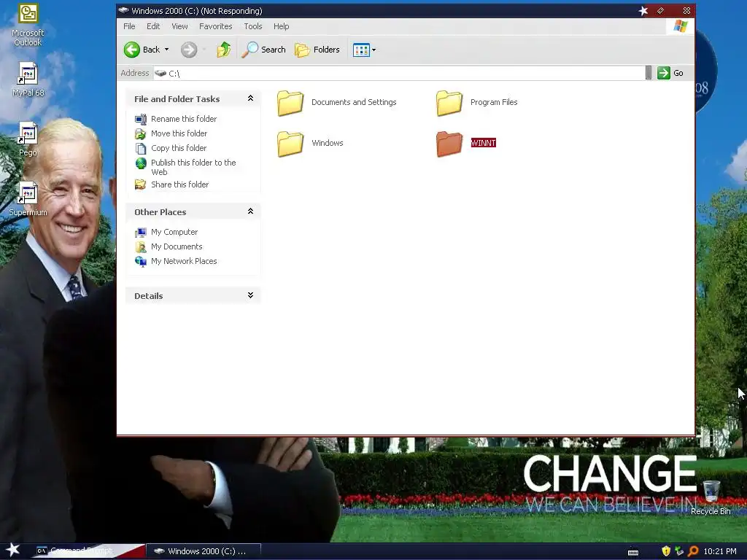Click the selected WINNT folder icon
The height and width of the screenshot is (560, 747).
(x=449, y=144)
